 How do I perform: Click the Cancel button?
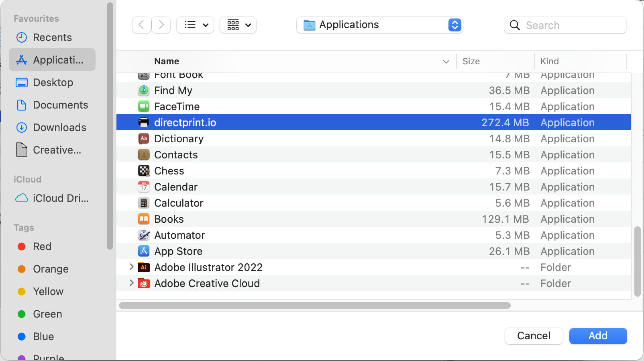534,336
